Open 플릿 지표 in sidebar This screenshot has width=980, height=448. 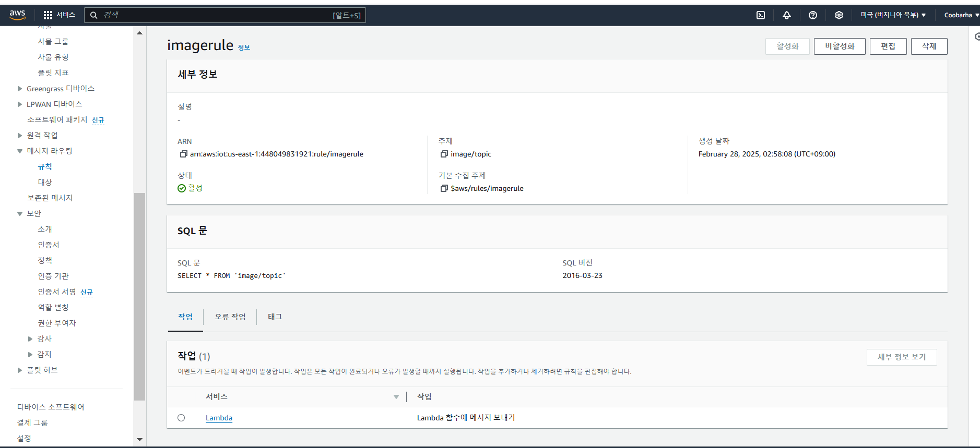53,72
